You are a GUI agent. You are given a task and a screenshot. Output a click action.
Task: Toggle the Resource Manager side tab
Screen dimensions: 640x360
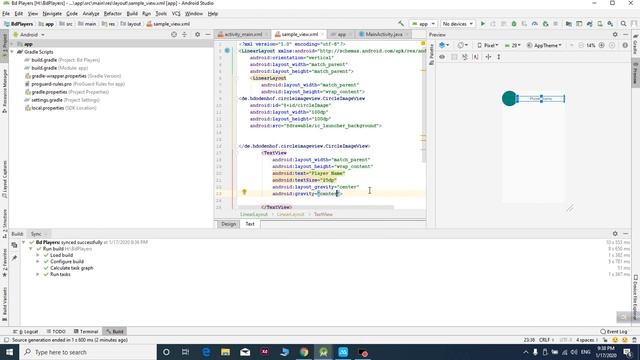4,91
